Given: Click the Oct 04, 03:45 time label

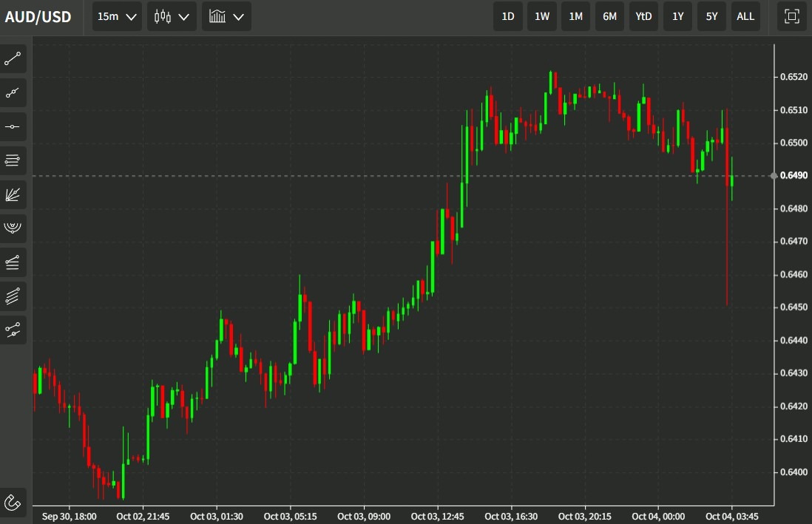Looking at the screenshot, I should [731, 516].
